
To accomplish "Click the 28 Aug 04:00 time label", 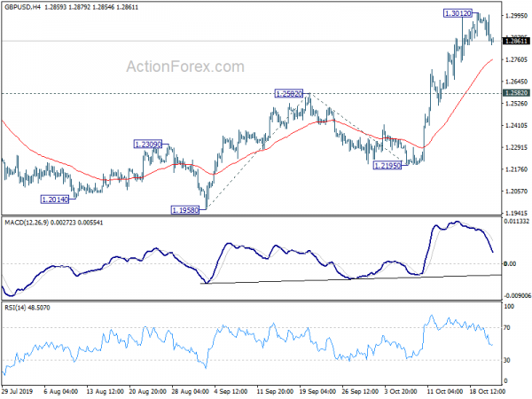I will click(190, 391).
